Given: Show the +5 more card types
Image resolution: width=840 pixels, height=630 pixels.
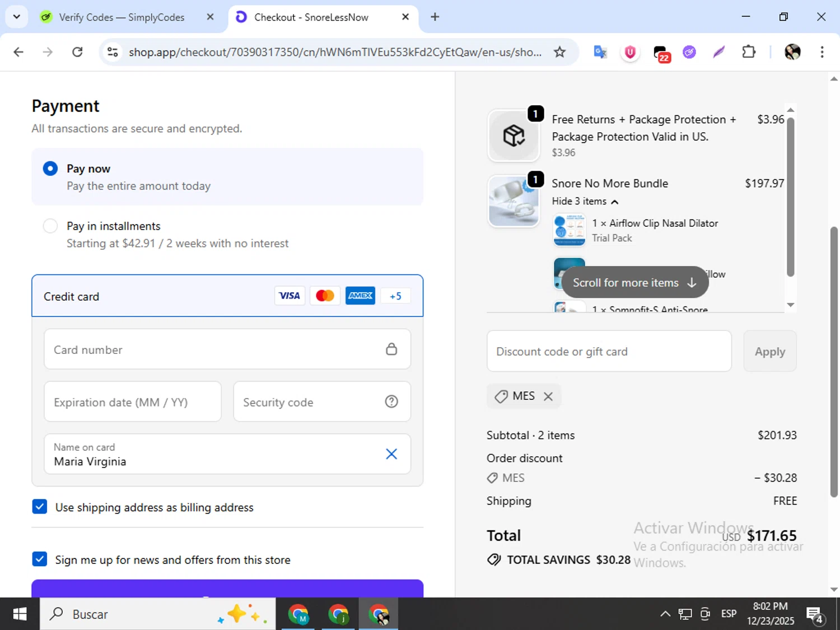Looking at the screenshot, I should (x=395, y=296).
